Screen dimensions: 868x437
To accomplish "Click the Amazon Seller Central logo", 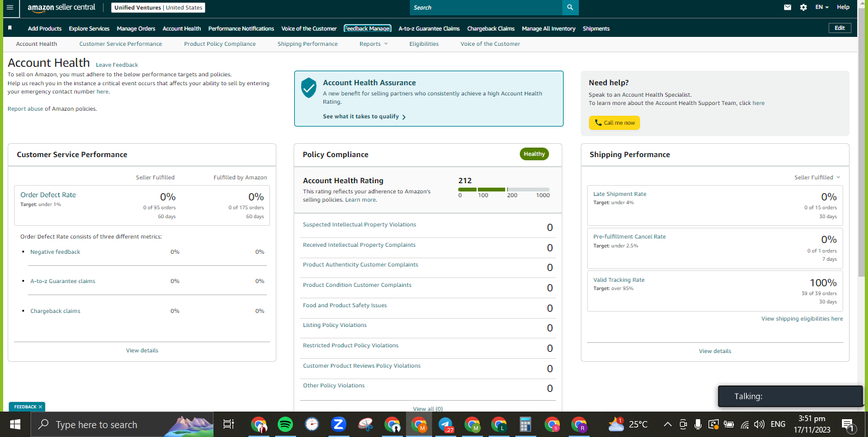I will coord(61,8).
